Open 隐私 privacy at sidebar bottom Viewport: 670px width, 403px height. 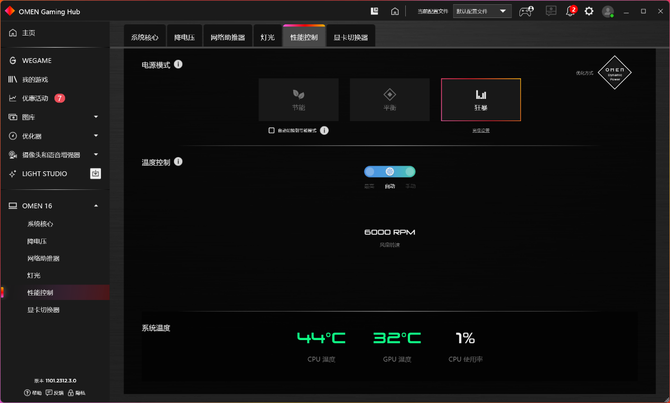tap(76, 393)
